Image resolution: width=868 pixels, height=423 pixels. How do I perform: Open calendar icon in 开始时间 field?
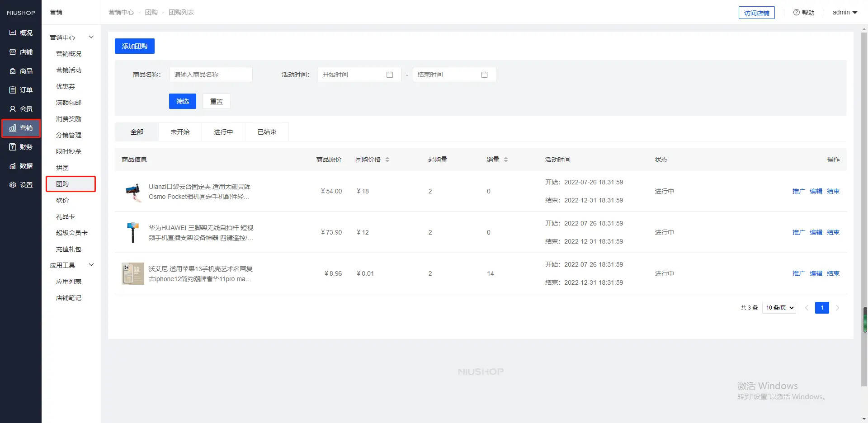pos(390,75)
